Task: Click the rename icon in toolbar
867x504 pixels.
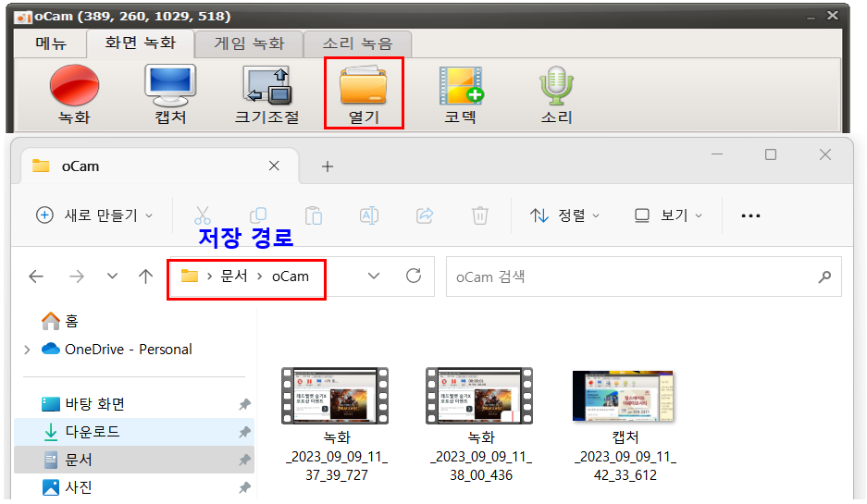Action: [x=369, y=215]
